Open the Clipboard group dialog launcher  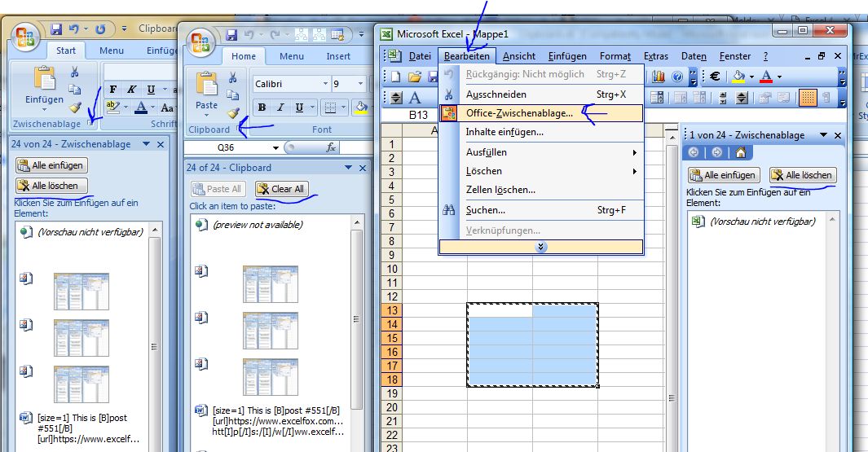click(239, 129)
